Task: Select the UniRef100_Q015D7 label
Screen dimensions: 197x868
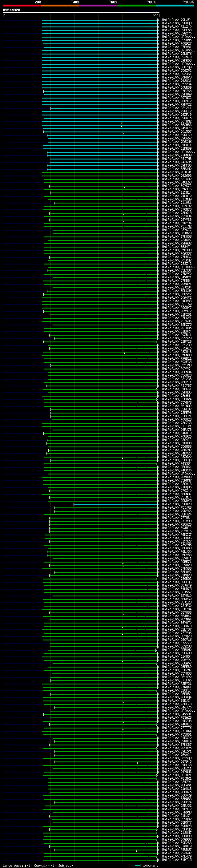Action: pos(177,132)
